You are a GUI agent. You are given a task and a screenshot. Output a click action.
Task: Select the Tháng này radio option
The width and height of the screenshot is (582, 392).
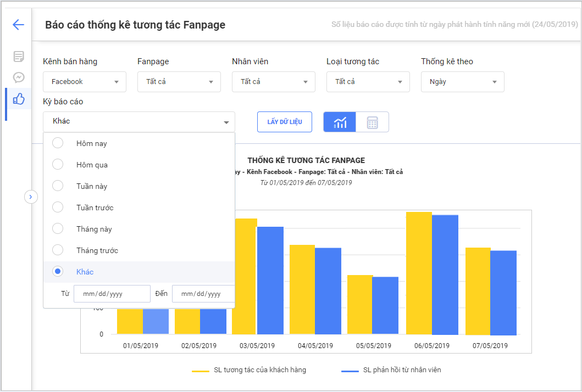[x=58, y=229]
